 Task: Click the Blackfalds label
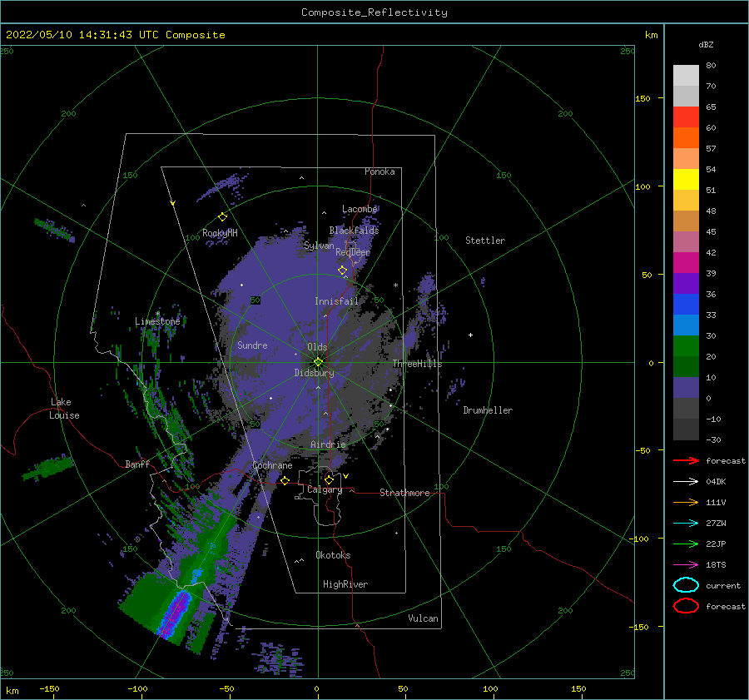tap(354, 231)
